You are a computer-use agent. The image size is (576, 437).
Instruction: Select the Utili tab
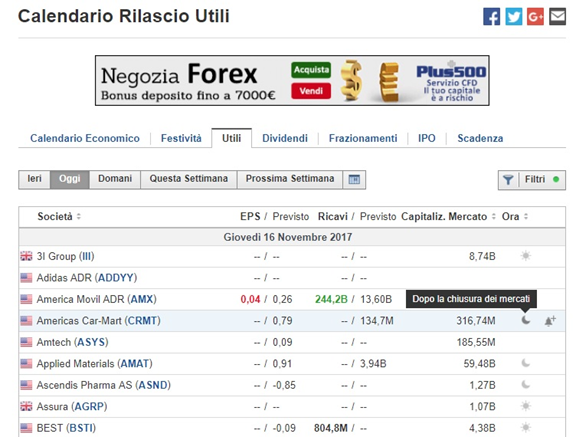click(231, 138)
